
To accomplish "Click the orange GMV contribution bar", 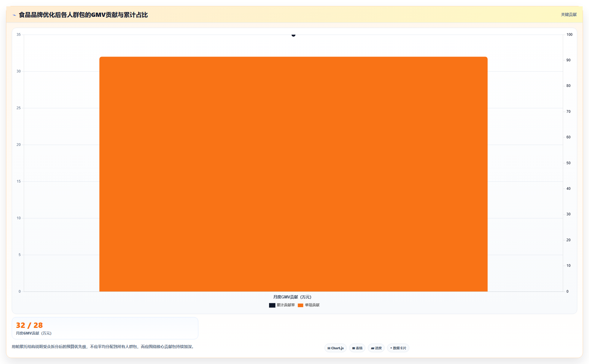I will (x=293, y=174).
